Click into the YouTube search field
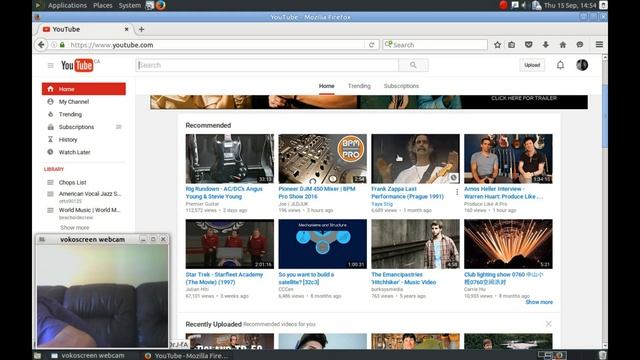This screenshot has width=640, height=360. click(x=267, y=65)
